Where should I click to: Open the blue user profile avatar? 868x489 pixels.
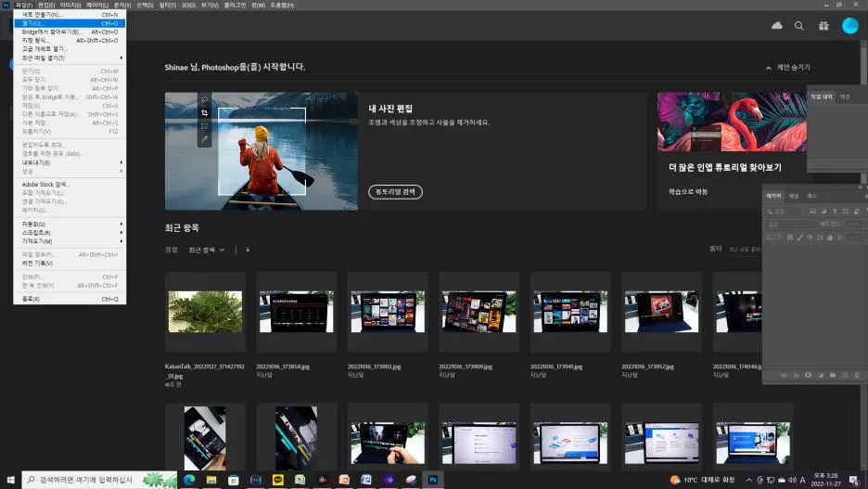pyautogui.click(x=849, y=25)
